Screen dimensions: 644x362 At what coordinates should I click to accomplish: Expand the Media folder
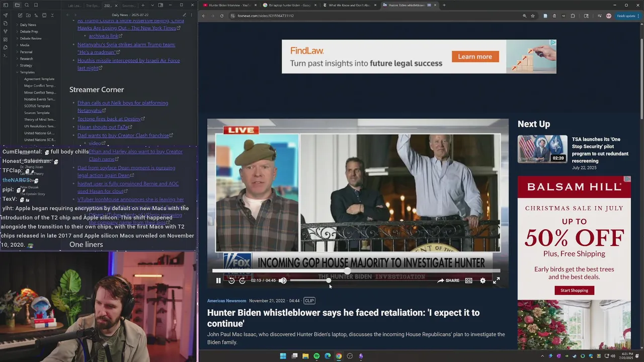click(25, 45)
